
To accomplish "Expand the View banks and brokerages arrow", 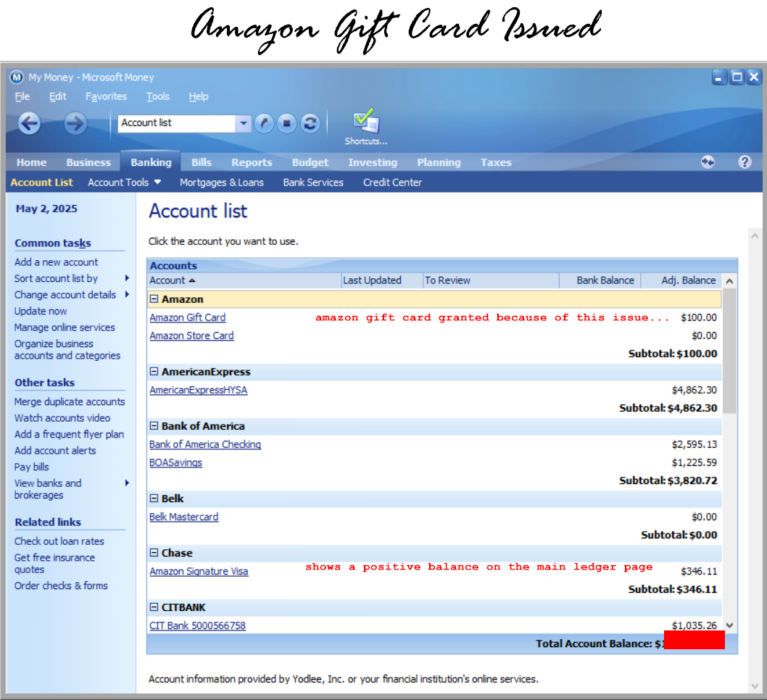I will 127,483.
